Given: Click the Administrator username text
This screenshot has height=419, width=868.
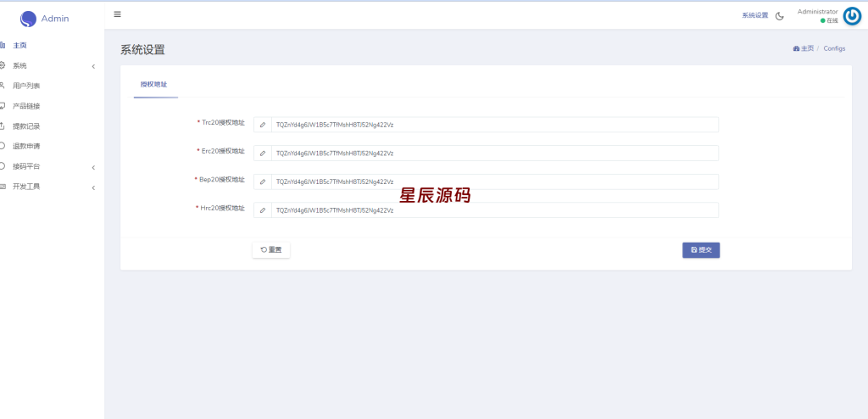Looking at the screenshot, I should (x=818, y=12).
